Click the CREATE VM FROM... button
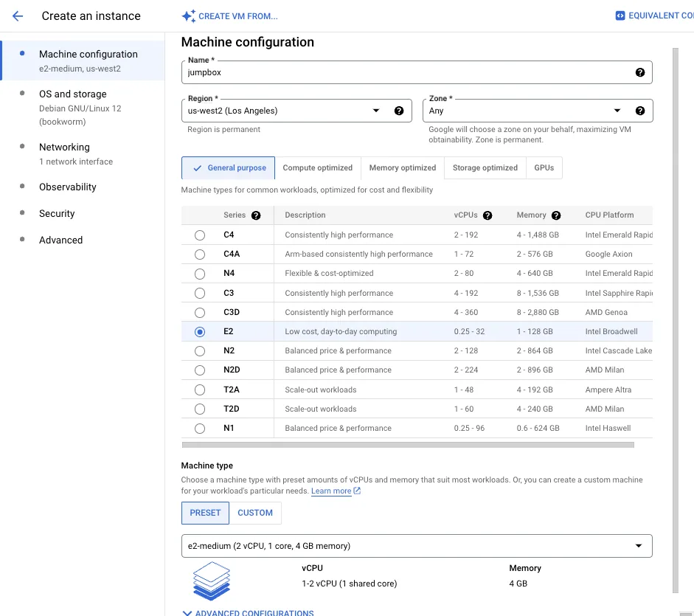Screen dimensions: 694x616 click(x=229, y=16)
